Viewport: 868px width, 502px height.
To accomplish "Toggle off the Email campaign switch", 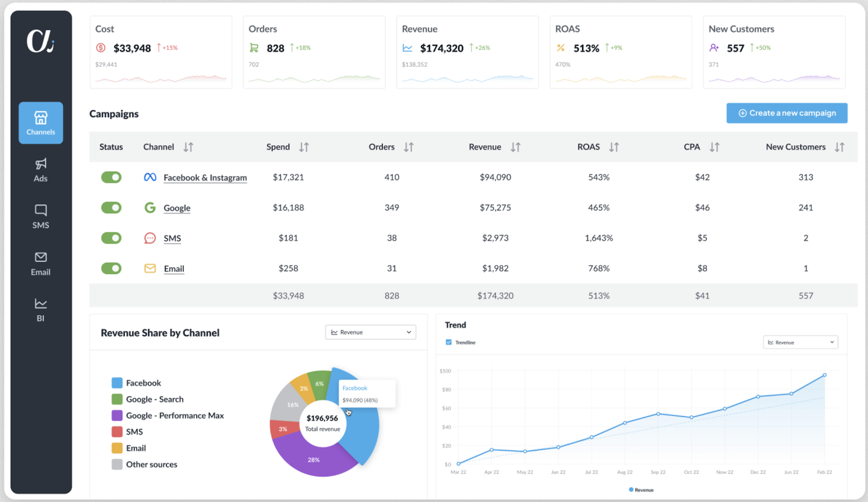I will (111, 269).
